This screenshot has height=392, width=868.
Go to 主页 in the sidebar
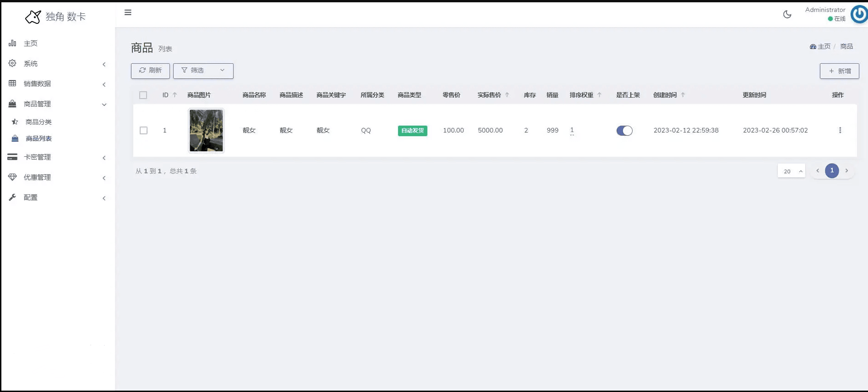tap(31, 44)
